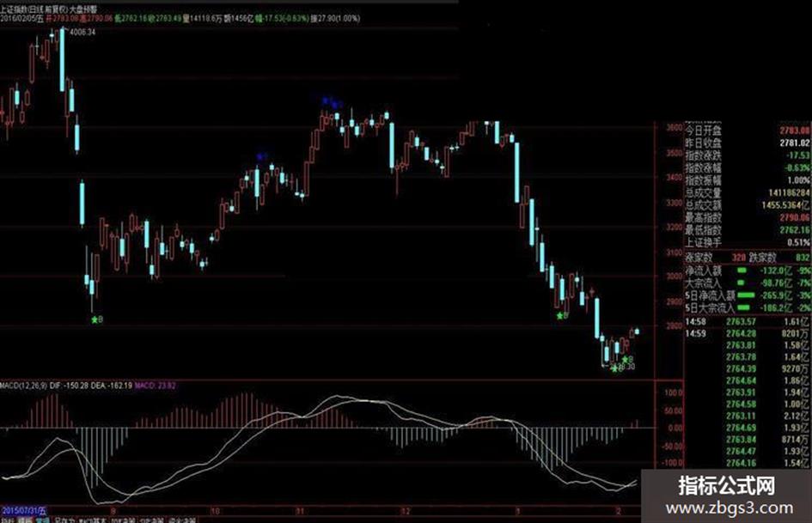Click the MACD(12,26,9) indicator label

coord(23,386)
